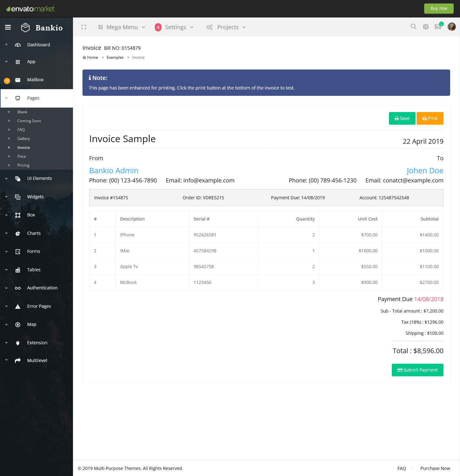This screenshot has width=460, height=476.
Task: Open the Pricing submenu item
Action: click(23, 165)
